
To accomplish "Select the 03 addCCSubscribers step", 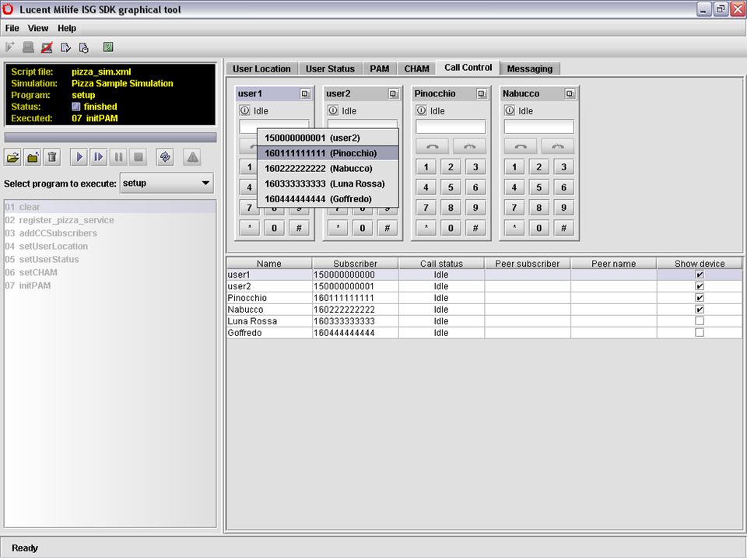I will click(110, 233).
